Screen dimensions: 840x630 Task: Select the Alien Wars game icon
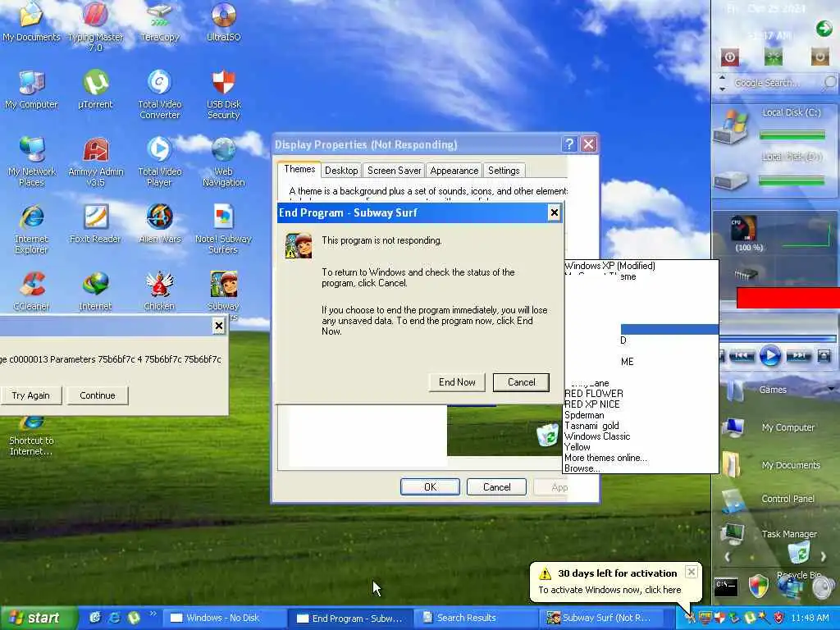click(x=160, y=224)
